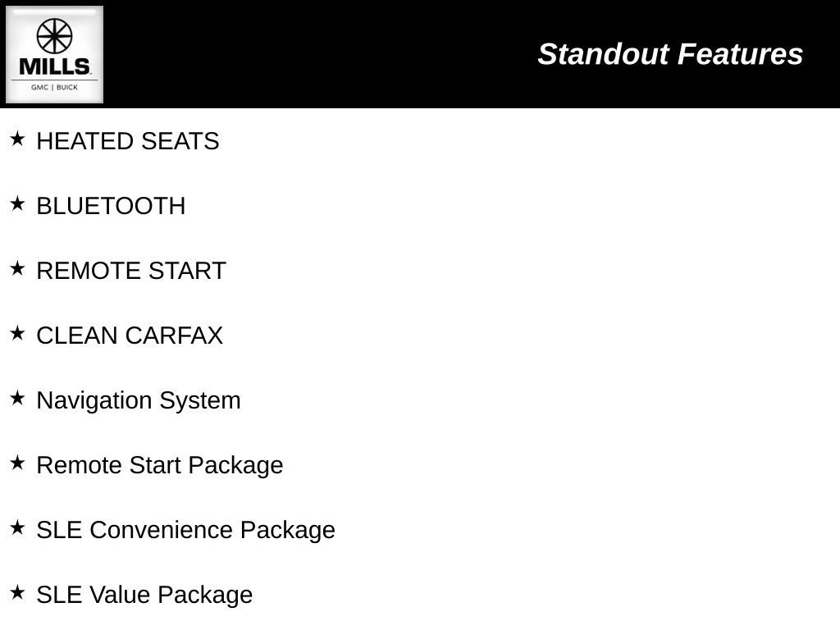840x630 pixels.
Task: Click the star beside Remote Start Package
Action: pos(17,463)
